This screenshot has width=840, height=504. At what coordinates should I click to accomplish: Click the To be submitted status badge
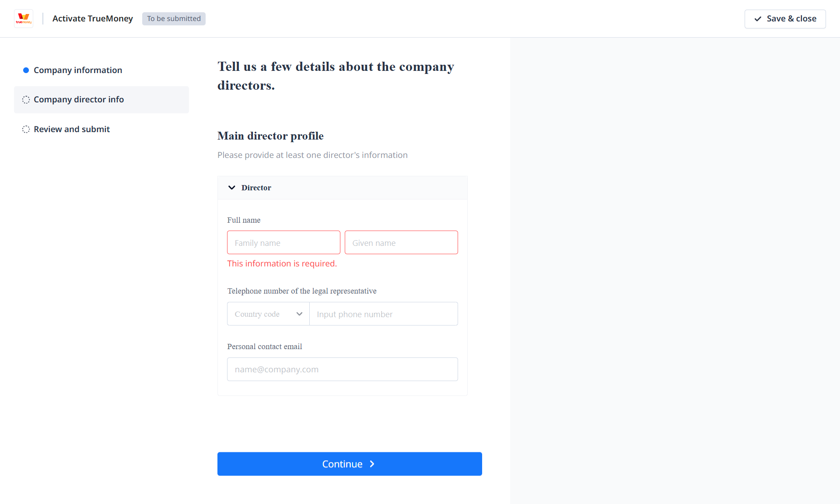[174, 19]
